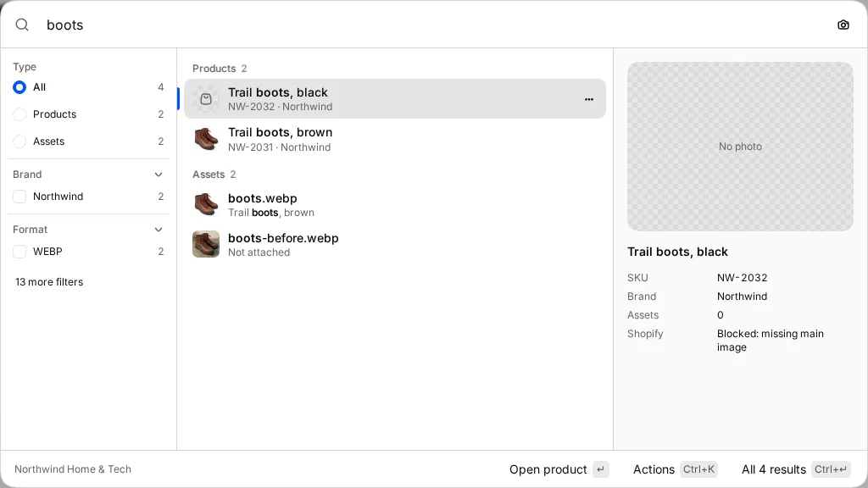The width and height of the screenshot is (868, 488).
Task: Select the Products type radio button
Action: coord(19,114)
